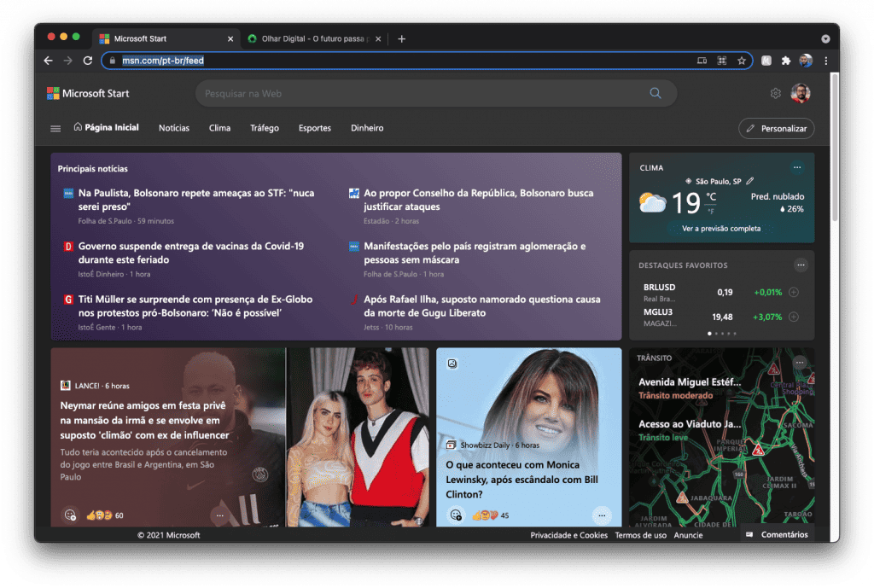Open the Notícias section
The height and width of the screenshot is (588, 874).
tap(174, 128)
